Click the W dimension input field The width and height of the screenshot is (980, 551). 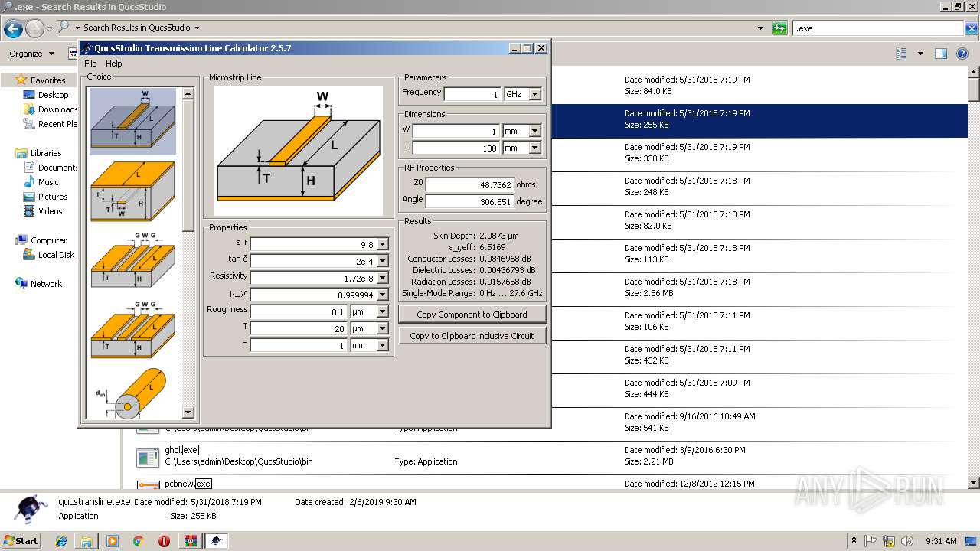coord(456,131)
